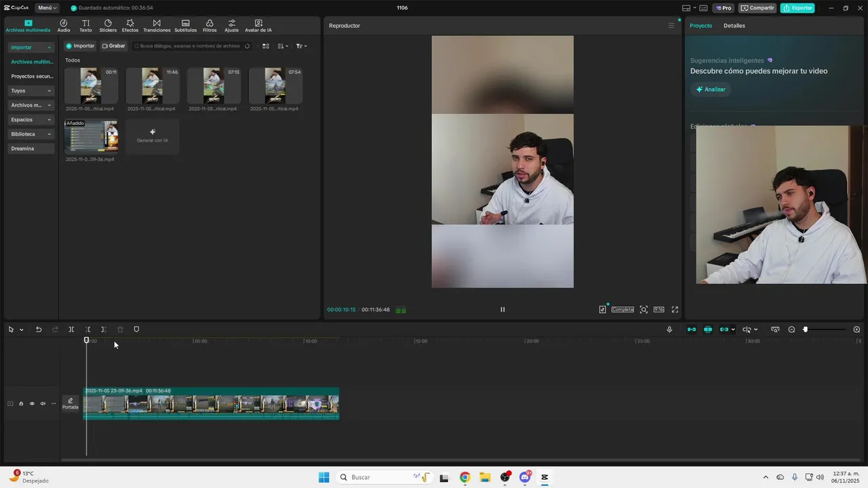Open the Audio panel
The width and height of the screenshot is (868, 488).
click(64, 26)
